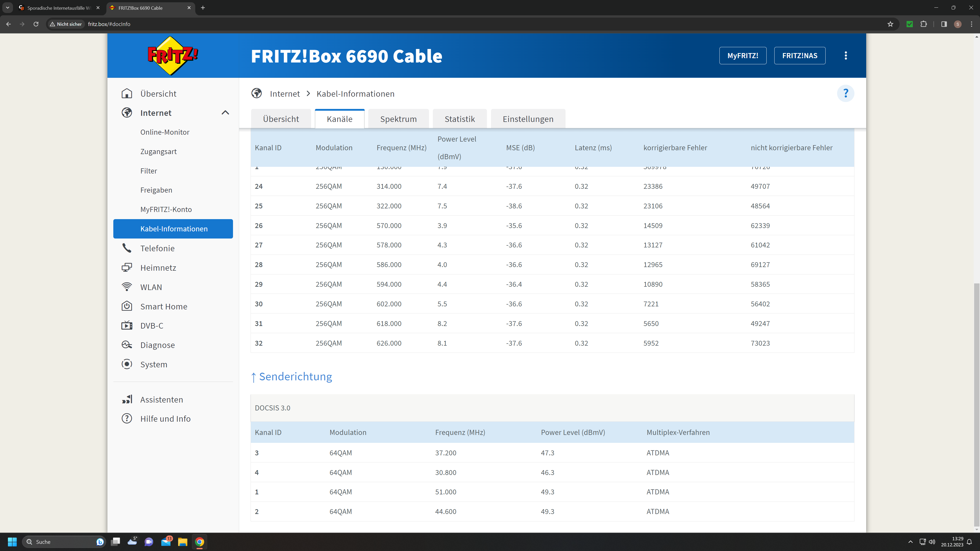Switch to the Spektrum tab
The height and width of the screenshot is (551, 980).
pyautogui.click(x=398, y=119)
